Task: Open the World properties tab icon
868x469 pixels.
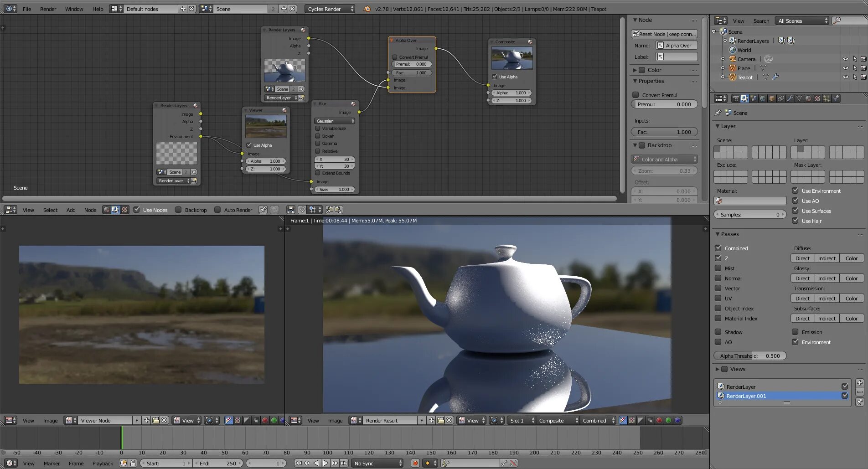Action: click(763, 98)
